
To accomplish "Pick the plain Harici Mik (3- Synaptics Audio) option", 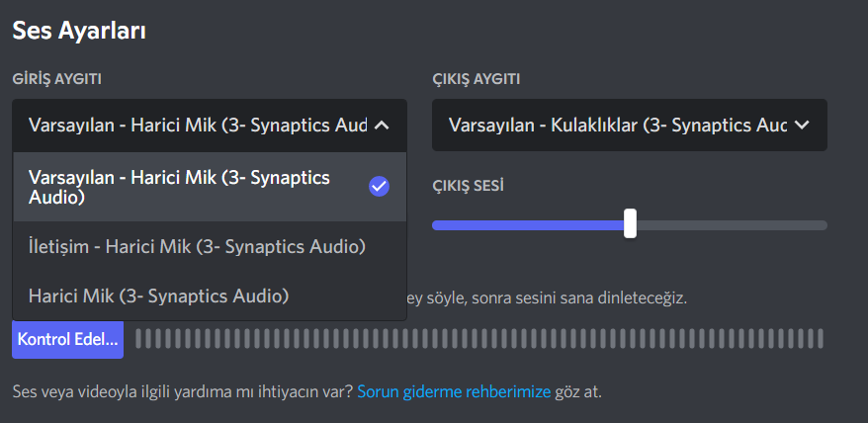I will pyautogui.click(x=158, y=295).
